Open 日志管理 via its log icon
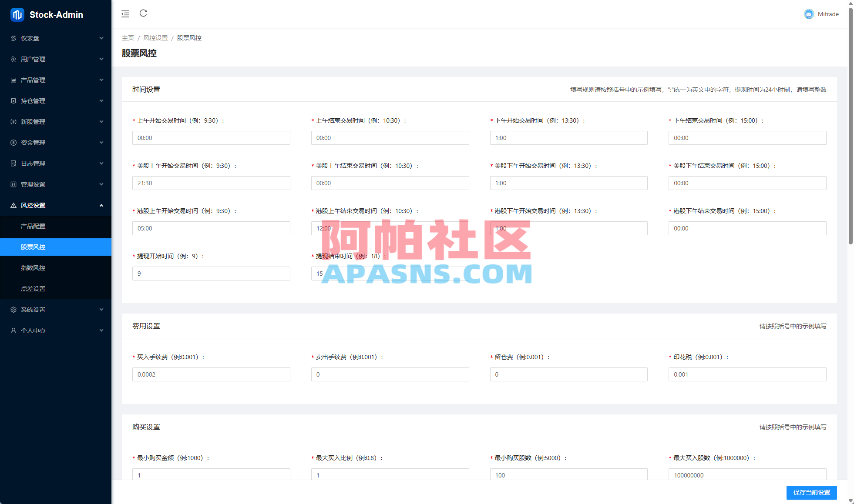 pyautogui.click(x=13, y=163)
